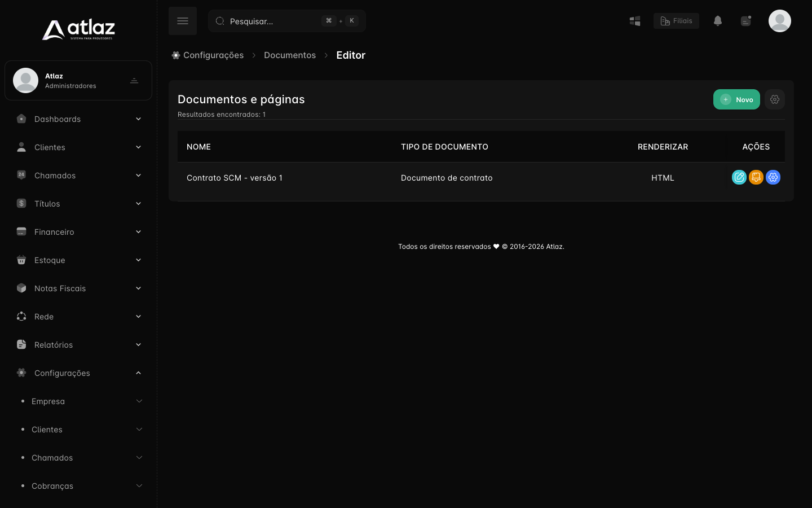Open Chamados under Configurações
Image resolution: width=812 pixels, height=508 pixels.
click(x=52, y=458)
